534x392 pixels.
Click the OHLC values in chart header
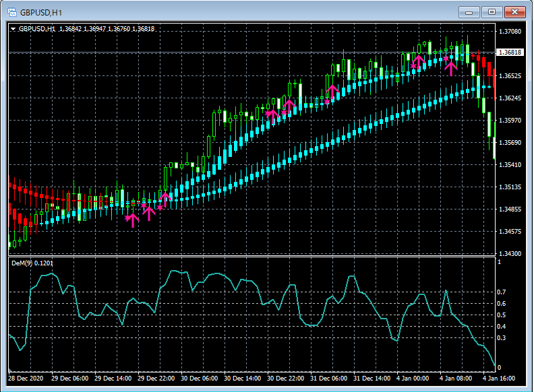pyautogui.click(x=107, y=29)
